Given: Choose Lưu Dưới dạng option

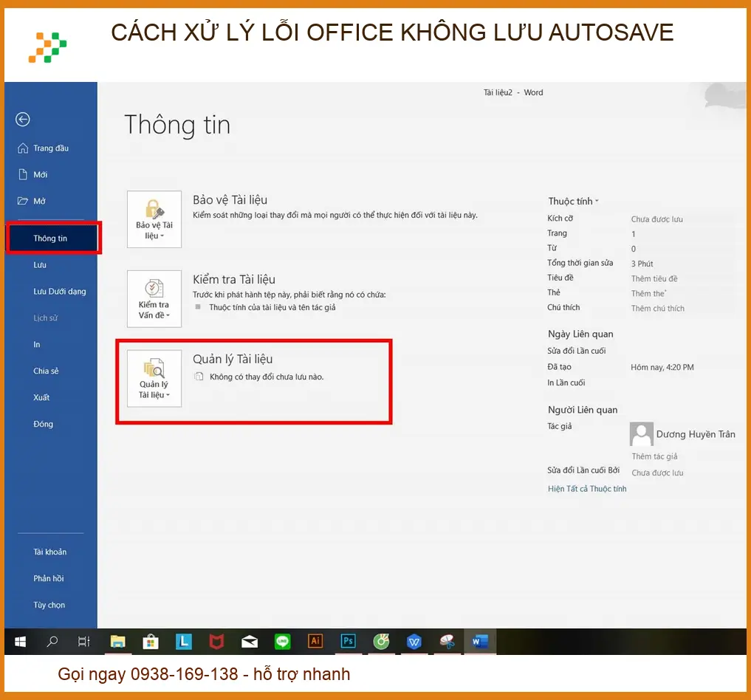Looking at the screenshot, I should coord(60,292).
